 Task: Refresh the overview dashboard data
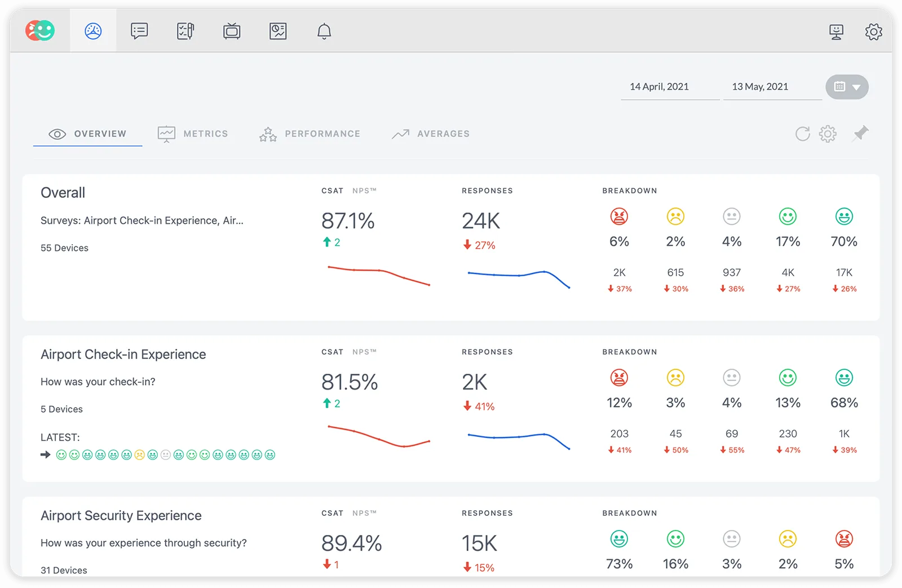pos(802,134)
